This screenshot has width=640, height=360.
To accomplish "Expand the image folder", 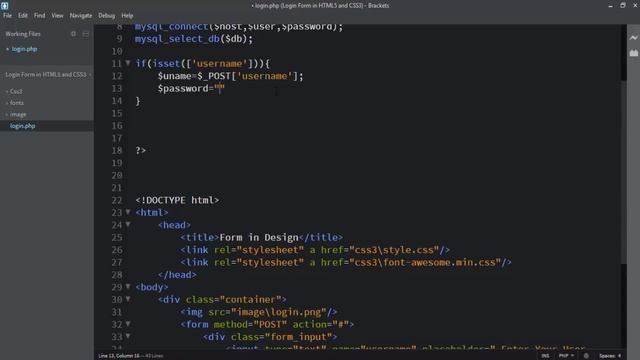I will point(18,114).
